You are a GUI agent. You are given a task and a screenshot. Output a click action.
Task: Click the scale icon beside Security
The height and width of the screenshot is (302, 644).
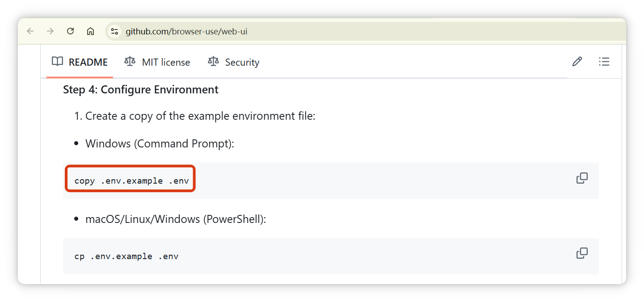click(213, 62)
